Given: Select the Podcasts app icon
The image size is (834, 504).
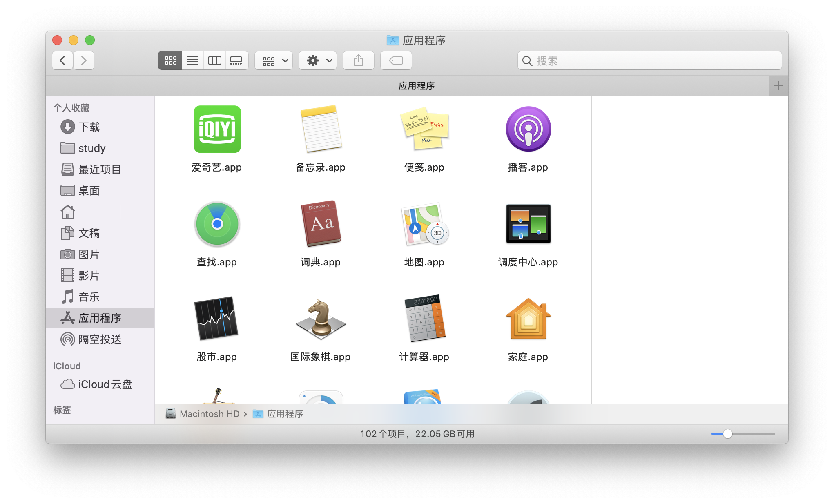Looking at the screenshot, I should point(528,129).
